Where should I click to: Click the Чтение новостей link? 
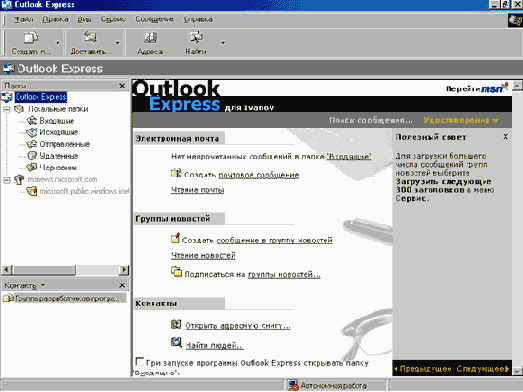[x=203, y=256]
